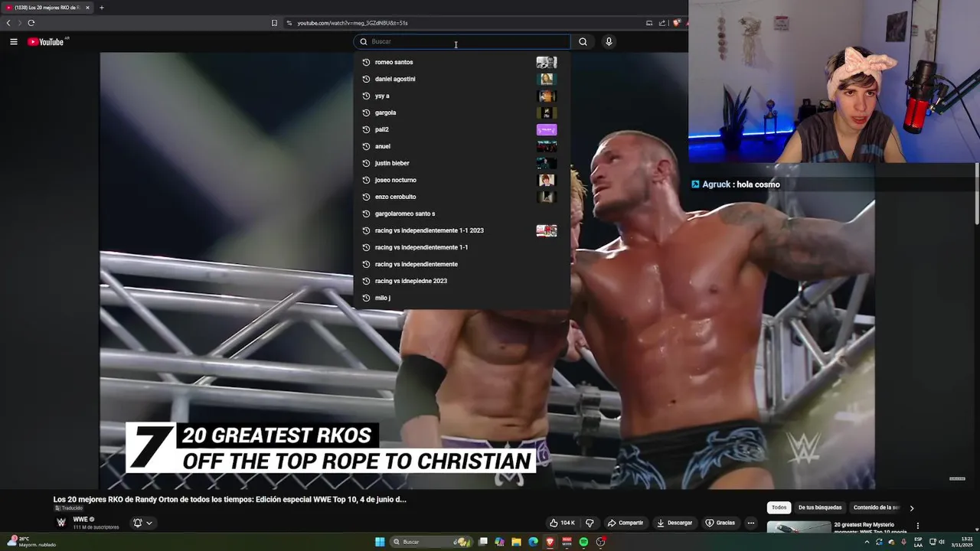Click the notification bell for WWE
Image resolution: width=980 pixels, height=551 pixels.
point(138,523)
